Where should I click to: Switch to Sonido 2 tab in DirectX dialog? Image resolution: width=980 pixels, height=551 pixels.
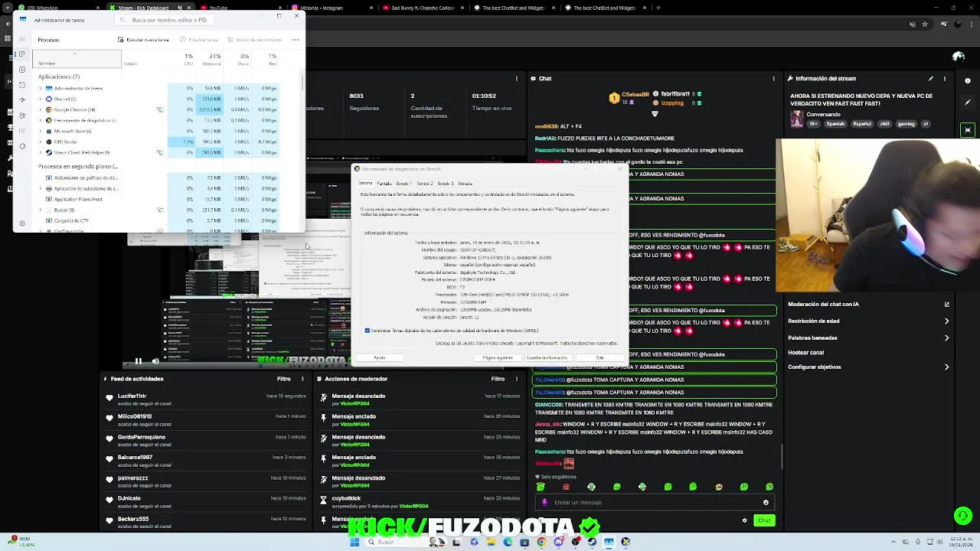pyautogui.click(x=424, y=184)
